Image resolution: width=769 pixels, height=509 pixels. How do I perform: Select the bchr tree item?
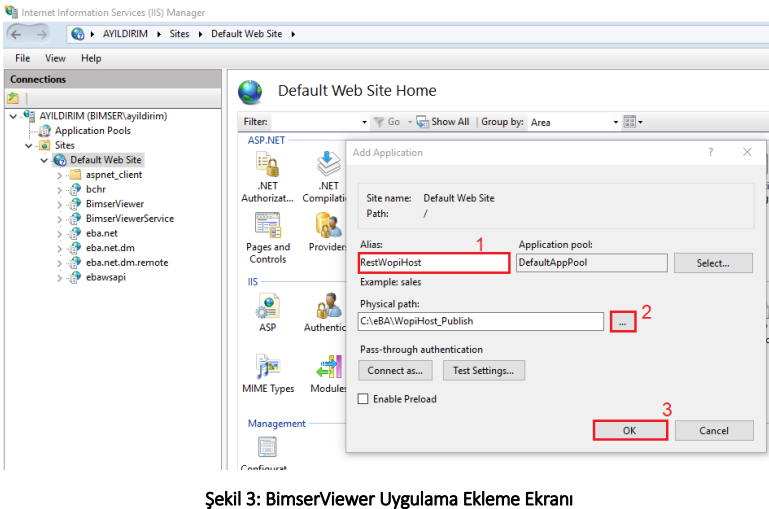(x=96, y=190)
